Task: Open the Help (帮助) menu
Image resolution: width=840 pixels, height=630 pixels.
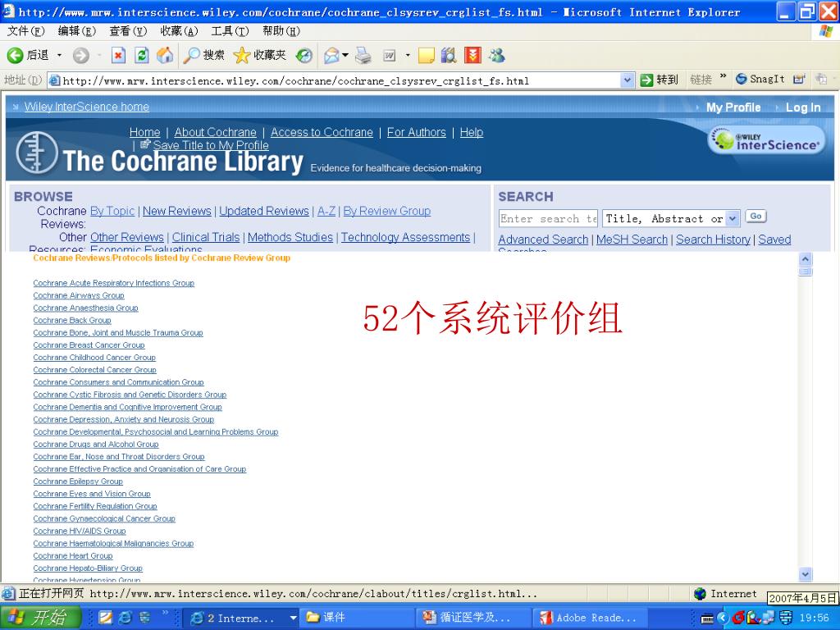Action: (x=281, y=31)
